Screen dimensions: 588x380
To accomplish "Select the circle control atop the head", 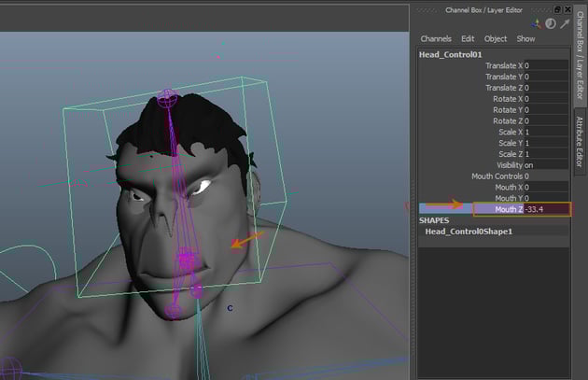I will click(169, 96).
